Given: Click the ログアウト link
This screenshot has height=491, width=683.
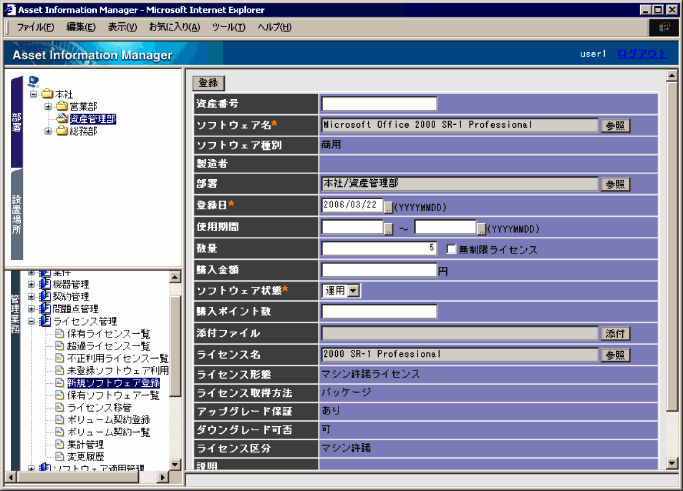Looking at the screenshot, I should point(642,54).
